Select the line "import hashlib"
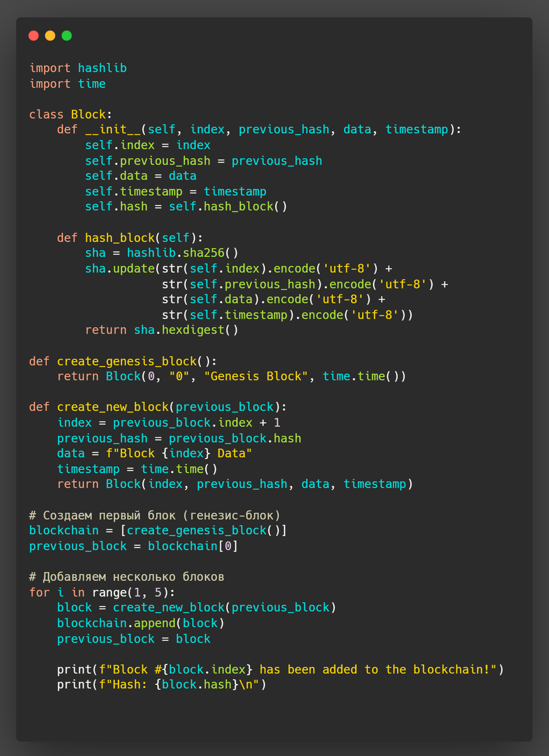This screenshot has height=756, width=549. tap(78, 68)
